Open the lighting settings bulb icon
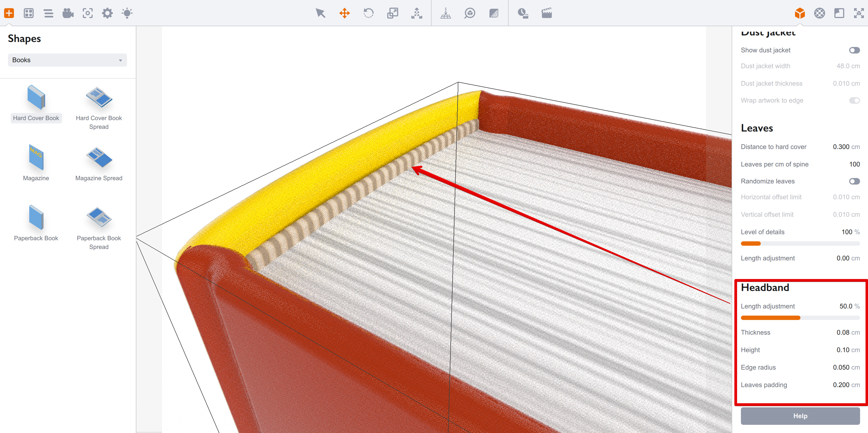The width and height of the screenshot is (868, 433). 127,13
